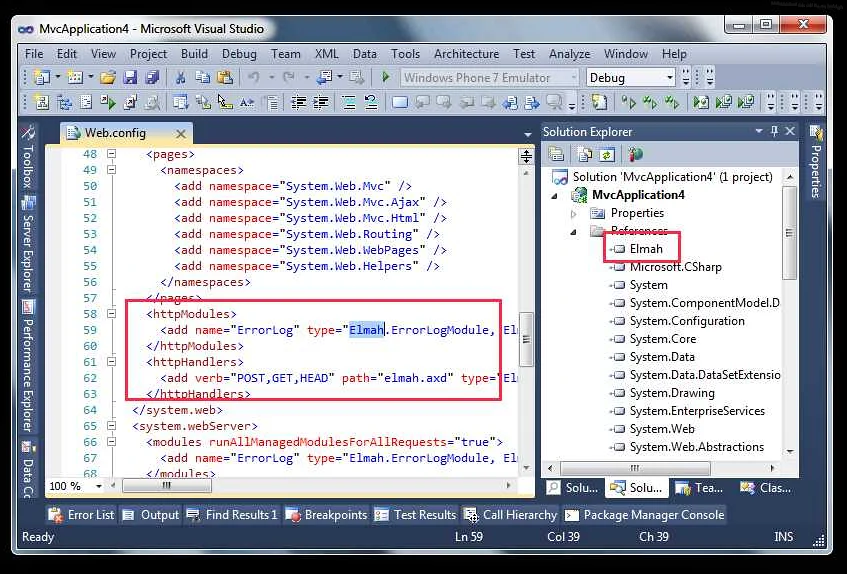Save the file with the floppy disk icon
Viewport: 847px width, 574px height.
tap(130, 78)
